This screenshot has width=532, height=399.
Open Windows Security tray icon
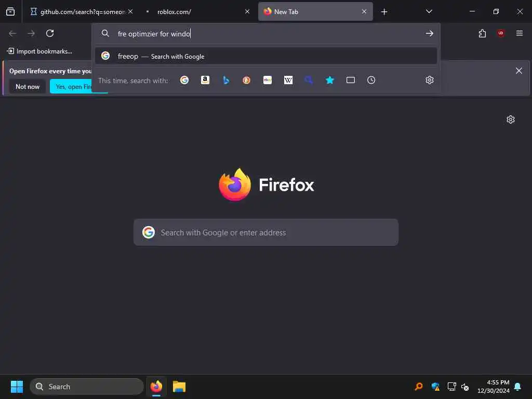pyautogui.click(x=435, y=387)
